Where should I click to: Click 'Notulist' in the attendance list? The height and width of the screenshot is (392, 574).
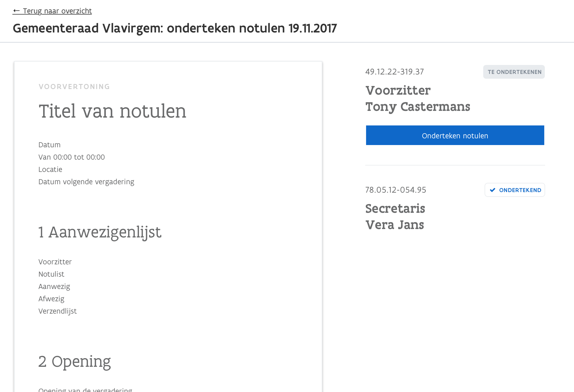51,274
